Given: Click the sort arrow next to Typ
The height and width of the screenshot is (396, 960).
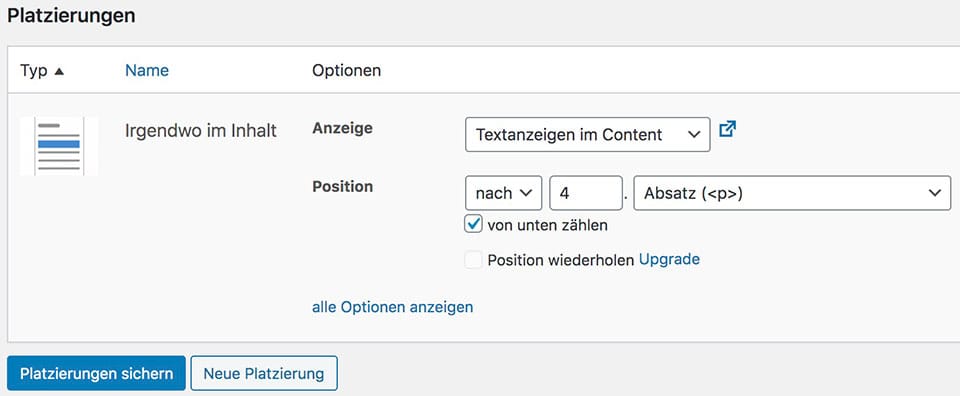Looking at the screenshot, I should [59, 72].
